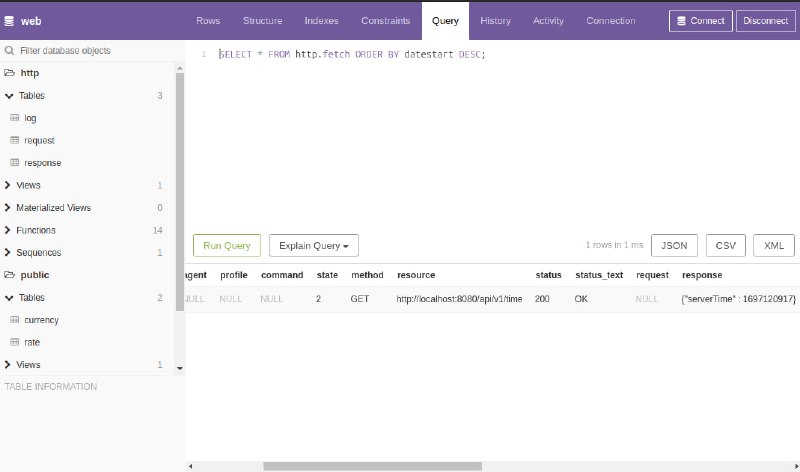
Task: Export the results as CSV
Action: (x=726, y=245)
